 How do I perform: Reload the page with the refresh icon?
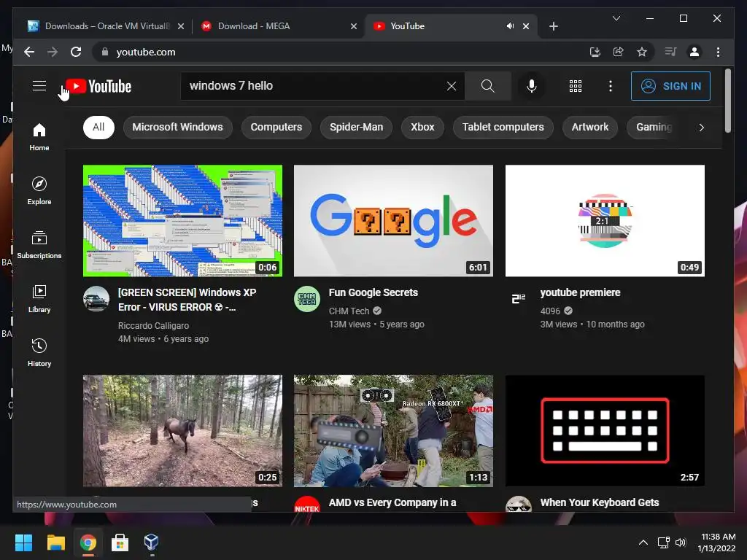click(76, 52)
